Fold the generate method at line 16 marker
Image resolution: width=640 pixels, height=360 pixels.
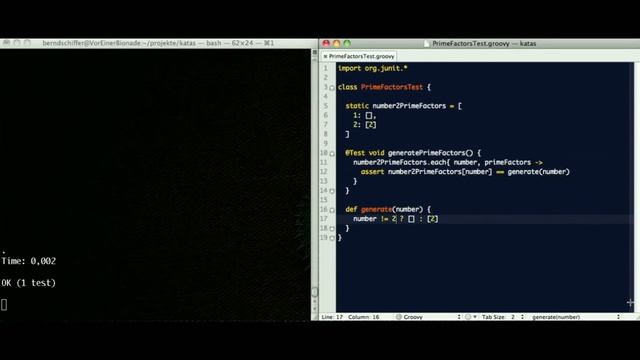tap(332, 210)
